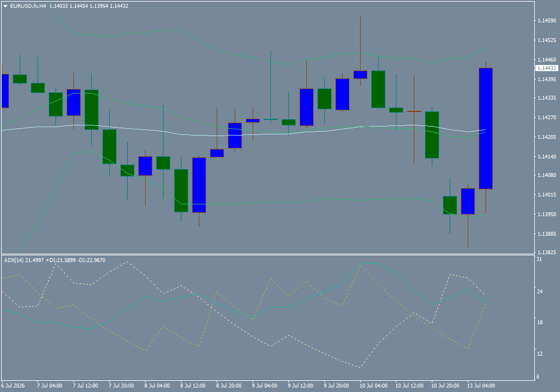Click price level 1.13885 on the axis
This screenshot has height=392, width=560.
[x=547, y=234]
